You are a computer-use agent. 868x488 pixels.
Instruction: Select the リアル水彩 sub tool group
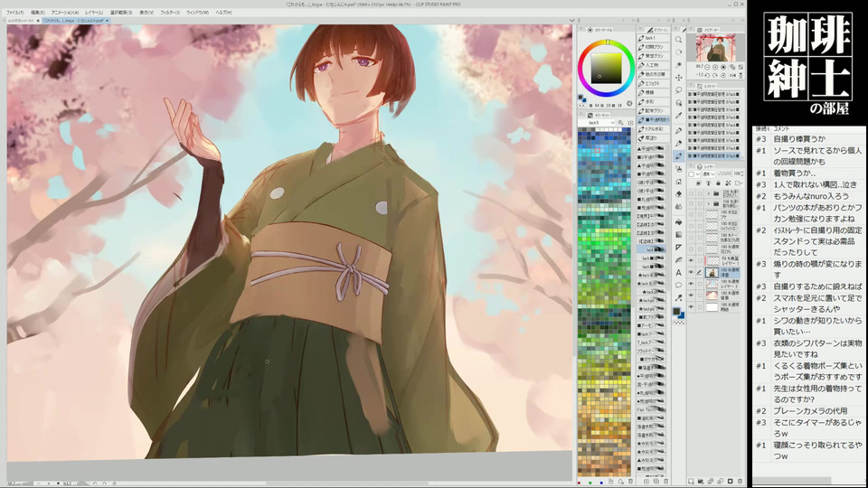click(653, 129)
